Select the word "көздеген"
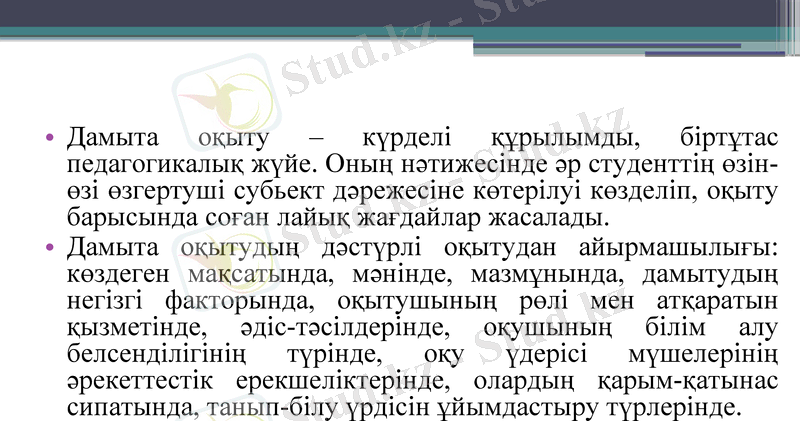The height and width of the screenshot is (421, 800). point(118,275)
